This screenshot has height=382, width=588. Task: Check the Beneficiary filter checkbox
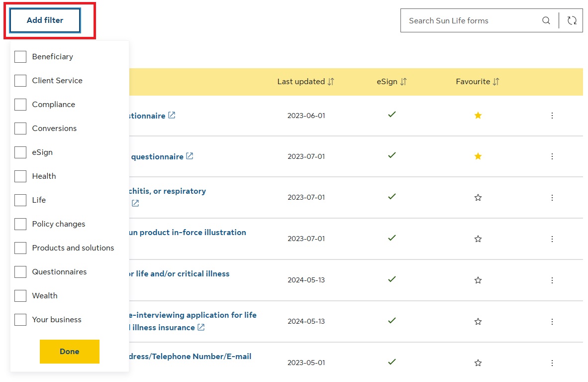point(20,57)
